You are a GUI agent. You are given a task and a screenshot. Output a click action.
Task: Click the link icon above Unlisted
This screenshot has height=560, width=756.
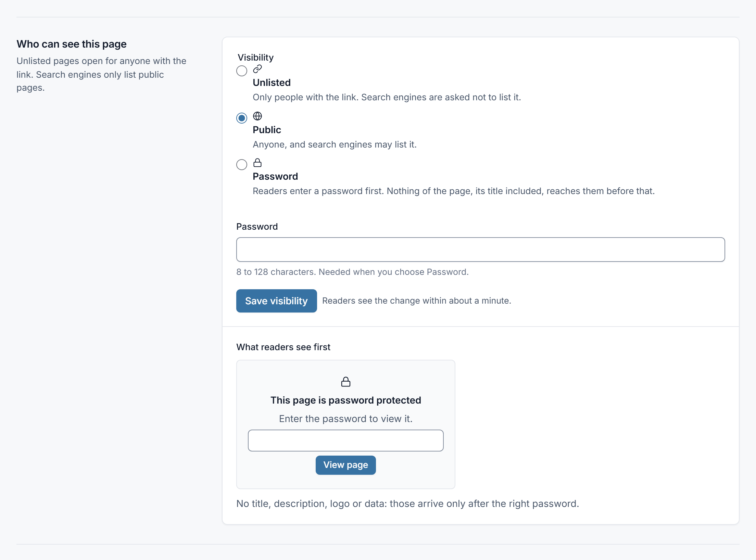point(257,69)
